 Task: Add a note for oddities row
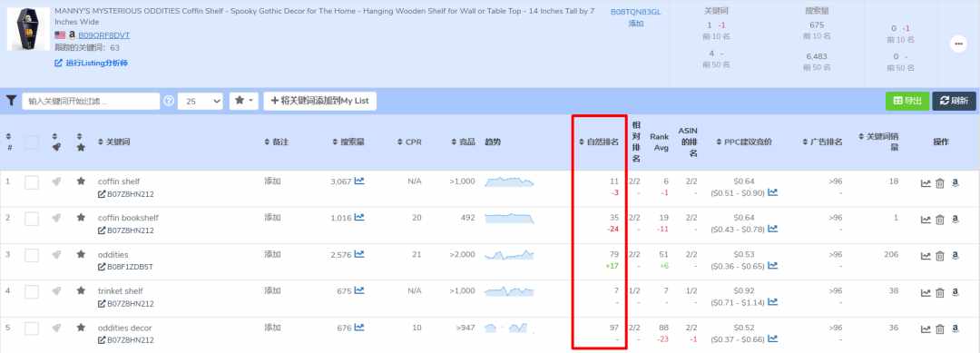[272, 254]
